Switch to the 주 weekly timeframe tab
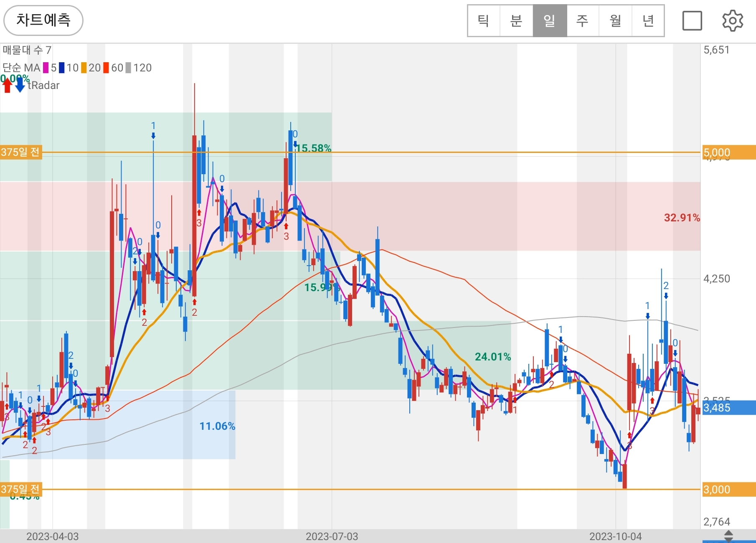The image size is (756, 543). (582, 21)
